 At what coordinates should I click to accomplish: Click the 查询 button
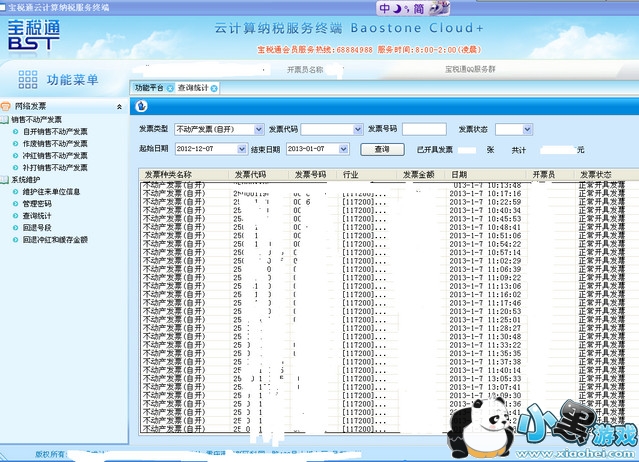(382, 149)
